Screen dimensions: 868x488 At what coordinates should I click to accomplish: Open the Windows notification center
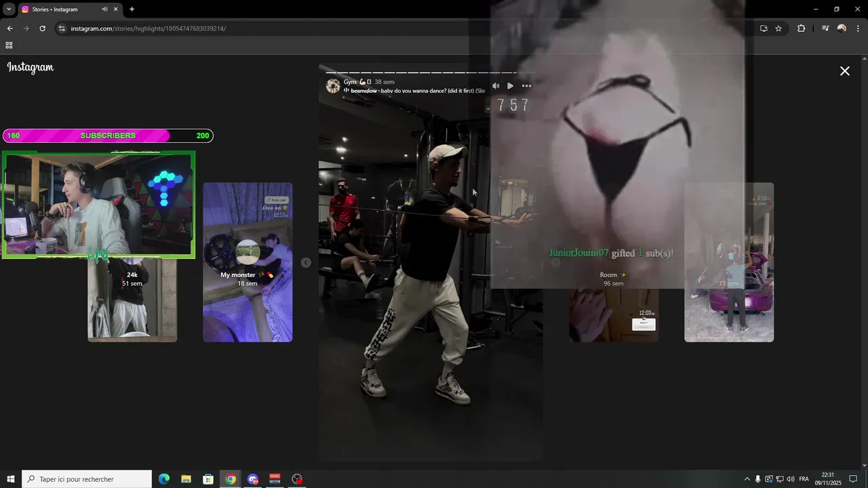click(x=853, y=479)
